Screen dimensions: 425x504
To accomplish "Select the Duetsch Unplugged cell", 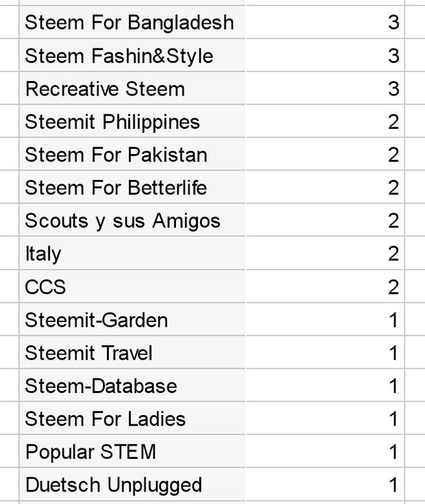I will [x=132, y=485].
